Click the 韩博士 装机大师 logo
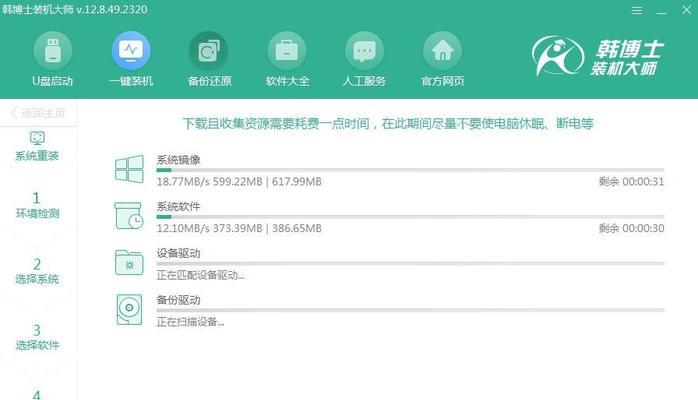 click(x=597, y=57)
